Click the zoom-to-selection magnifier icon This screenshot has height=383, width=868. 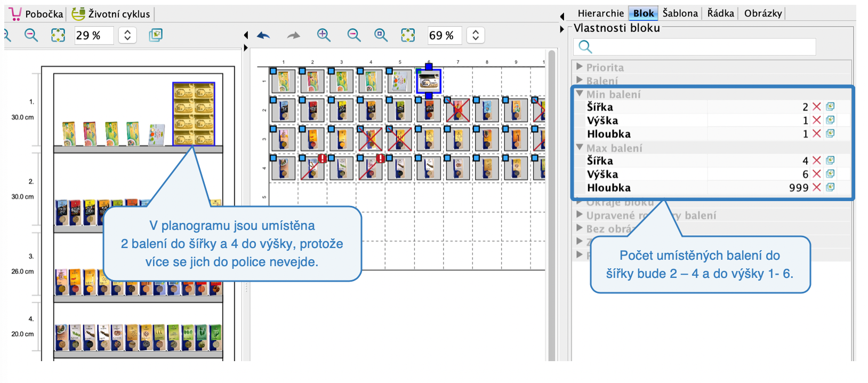coord(381,35)
